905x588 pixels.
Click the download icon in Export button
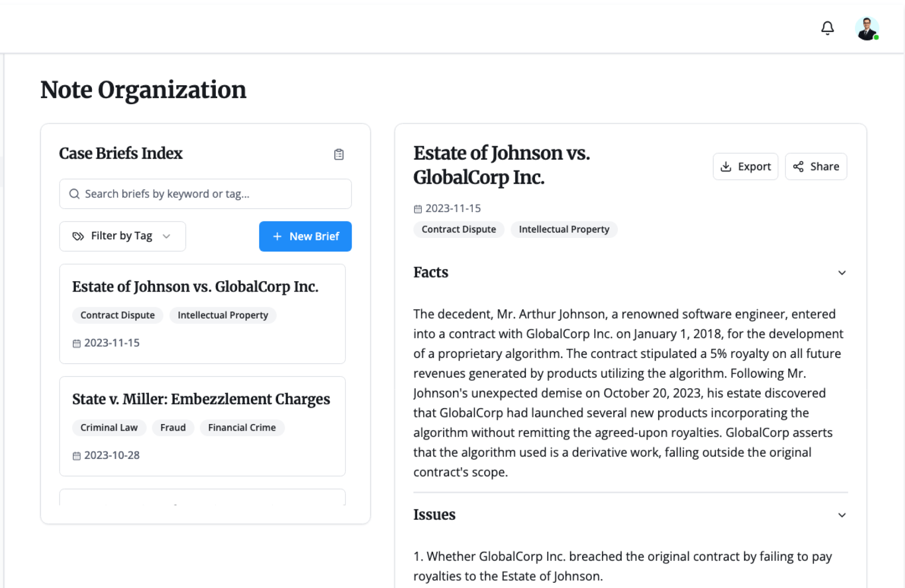click(726, 166)
